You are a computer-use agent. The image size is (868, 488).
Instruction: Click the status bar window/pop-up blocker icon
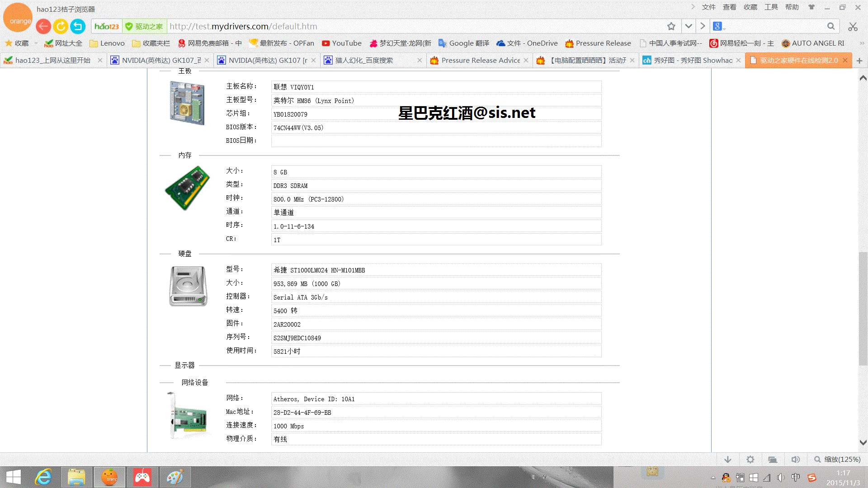(773, 460)
